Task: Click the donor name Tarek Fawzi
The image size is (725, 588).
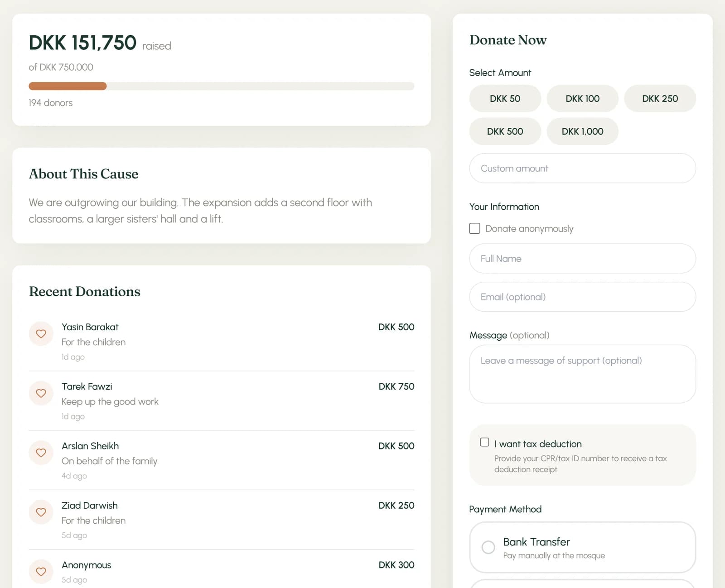Action: [87, 386]
